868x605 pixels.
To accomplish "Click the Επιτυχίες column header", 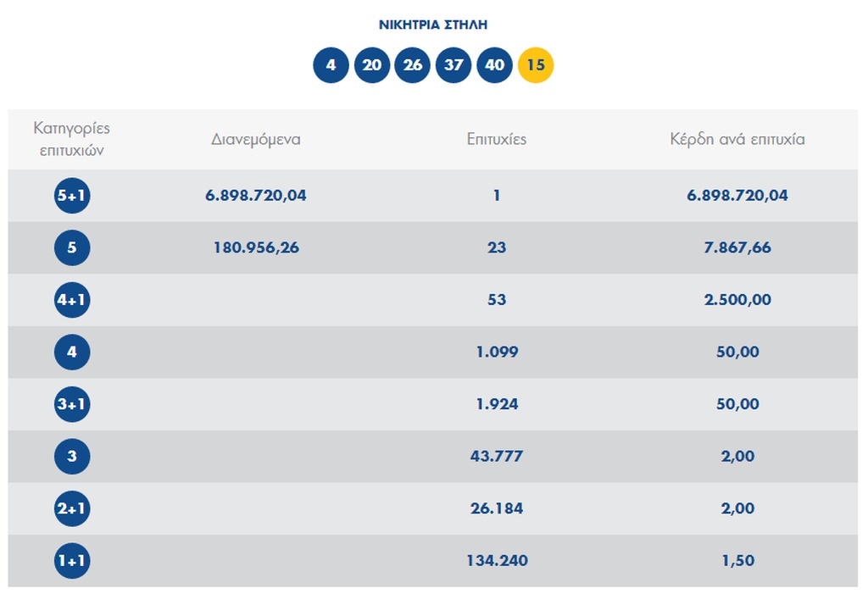I will 497,140.
